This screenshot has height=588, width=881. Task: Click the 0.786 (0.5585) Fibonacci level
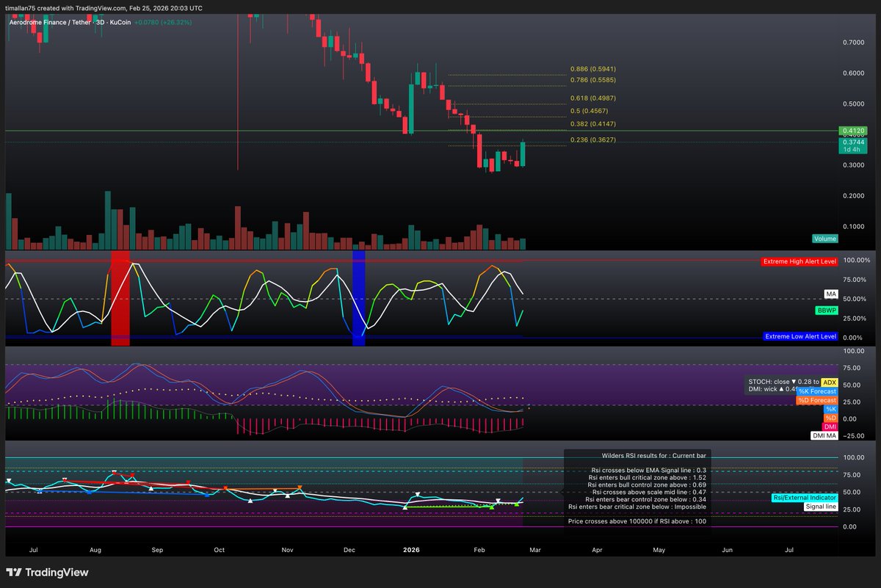point(592,79)
